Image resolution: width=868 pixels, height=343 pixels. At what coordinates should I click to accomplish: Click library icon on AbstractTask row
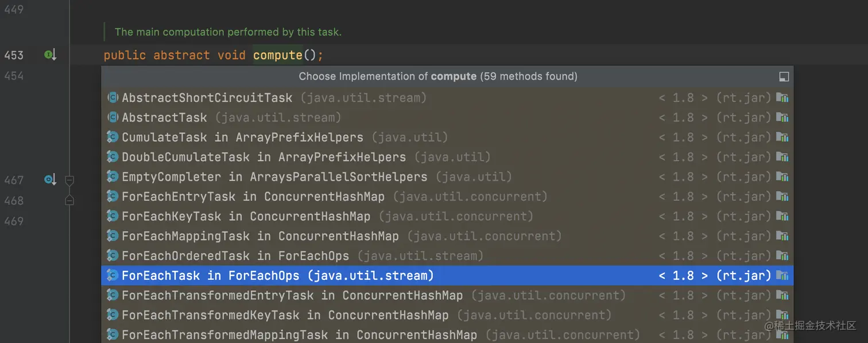pos(782,118)
